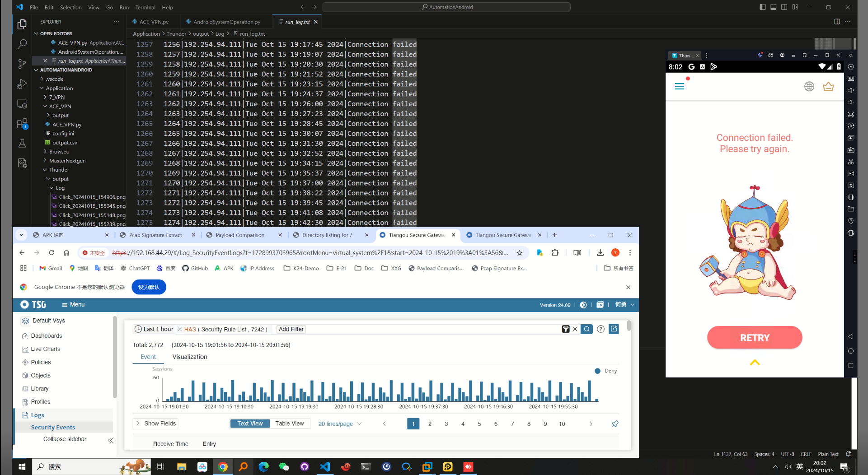Go to page 5 of log results

[479, 424]
